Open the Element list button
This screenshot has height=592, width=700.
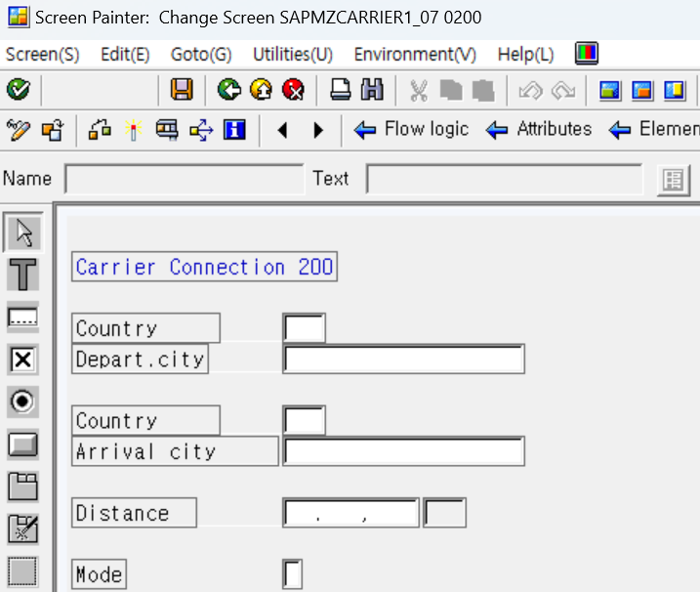pos(653,130)
